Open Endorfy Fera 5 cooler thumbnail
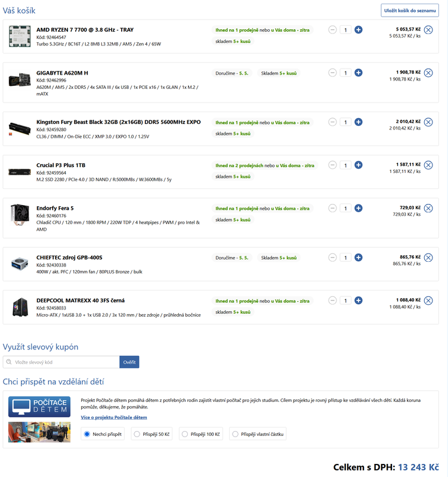 20,215
